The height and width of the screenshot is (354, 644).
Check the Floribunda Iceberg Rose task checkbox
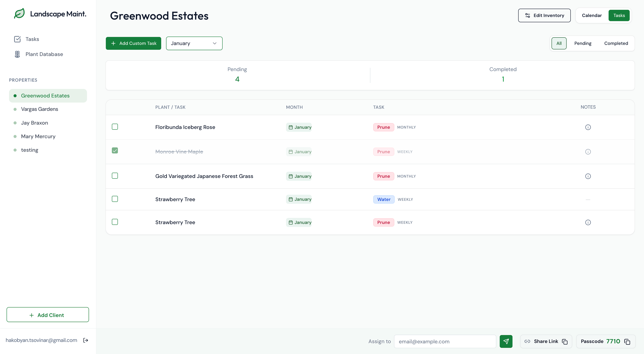tap(115, 127)
